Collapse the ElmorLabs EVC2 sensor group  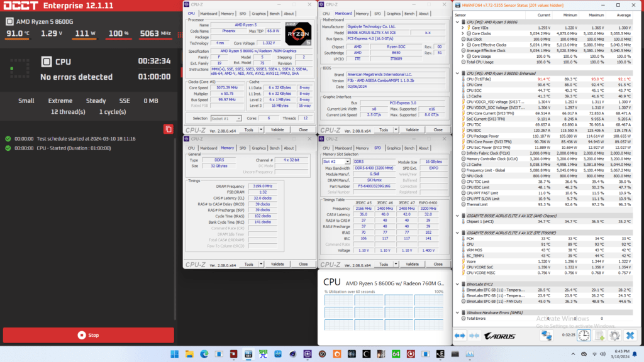[x=458, y=284]
